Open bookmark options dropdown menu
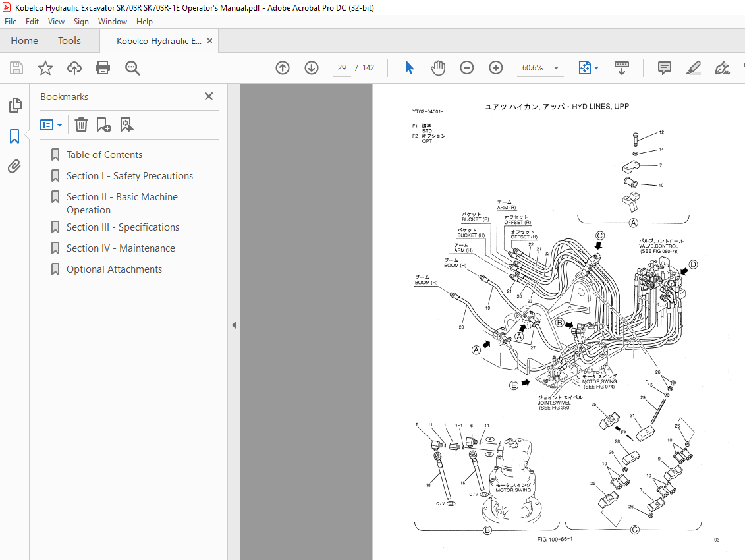Viewport: 745px width, 560px height. tap(51, 125)
